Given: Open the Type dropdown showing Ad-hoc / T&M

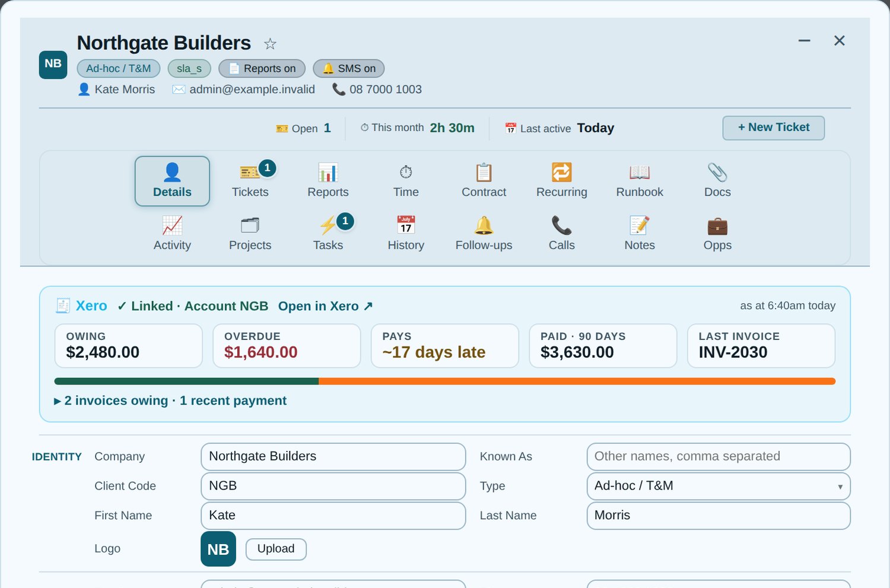Looking at the screenshot, I should [x=719, y=486].
